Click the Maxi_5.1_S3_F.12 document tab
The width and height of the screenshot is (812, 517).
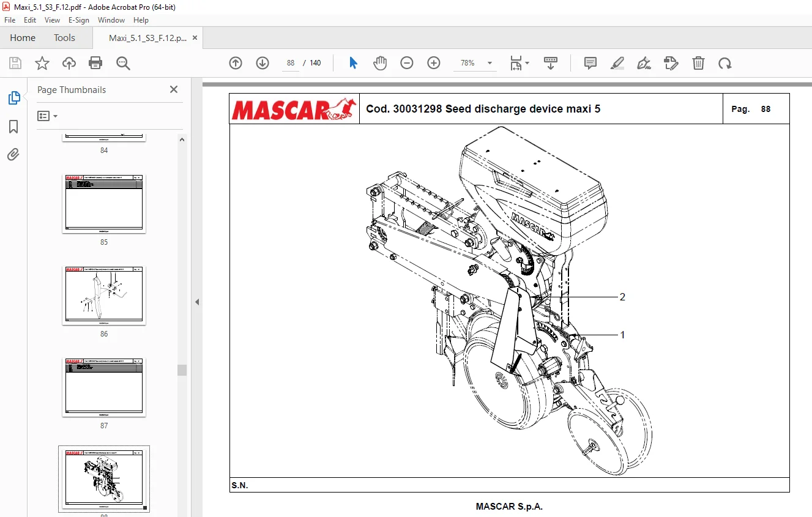pos(147,38)
